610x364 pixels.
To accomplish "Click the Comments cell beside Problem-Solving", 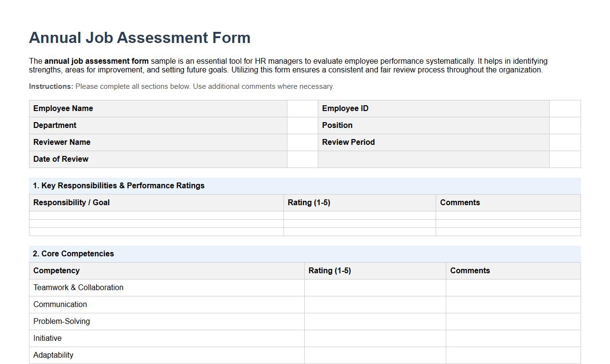I will pyautogui.click(x=513, y=321).
